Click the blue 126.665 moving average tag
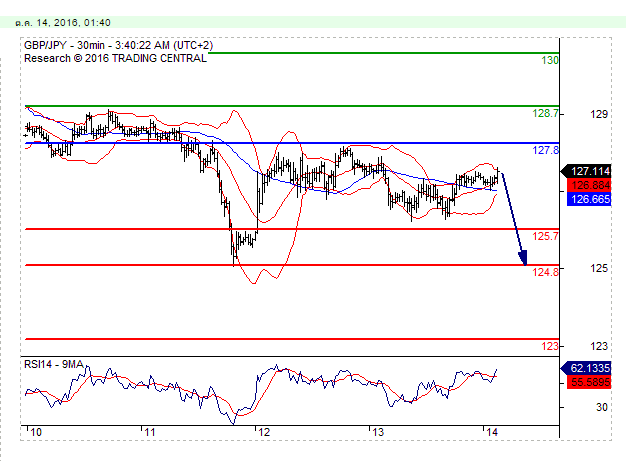Viewport: 626px width, 461px height. pos(589,199)
